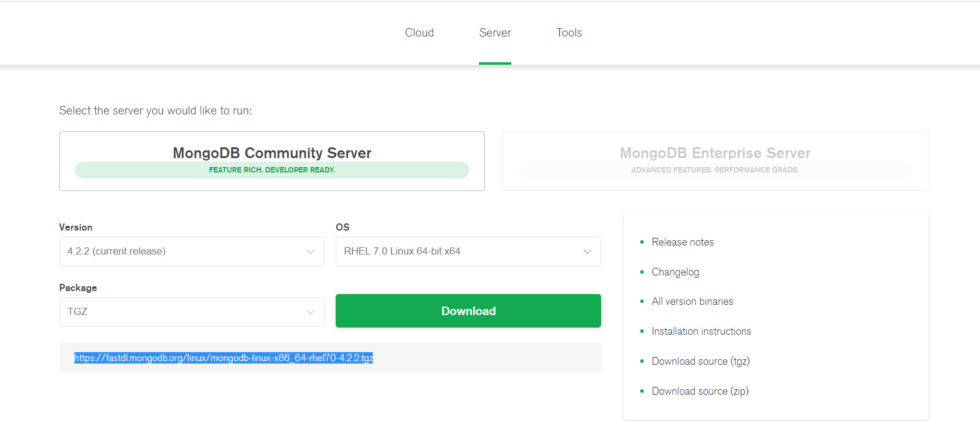The image size is (980, 421).
Task: Click the Version dropdown chevron arrow
Action: [310, 252]
